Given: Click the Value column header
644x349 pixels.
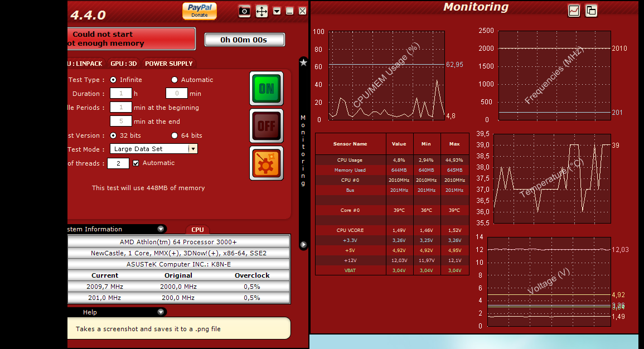Looking at the screenshot, I should (x=399, y=144).
